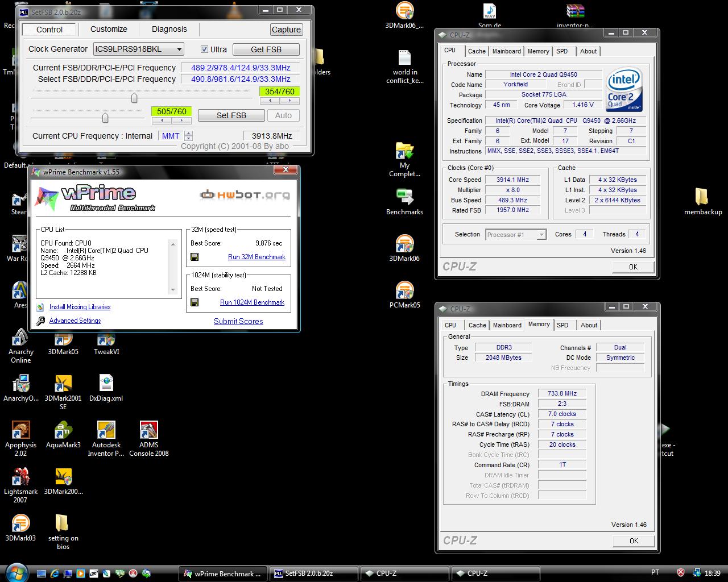The width and height of the screenshot is (728, 582).
Task: Toggle the Ultra checkbox in SetFSB
Action: 205,49
